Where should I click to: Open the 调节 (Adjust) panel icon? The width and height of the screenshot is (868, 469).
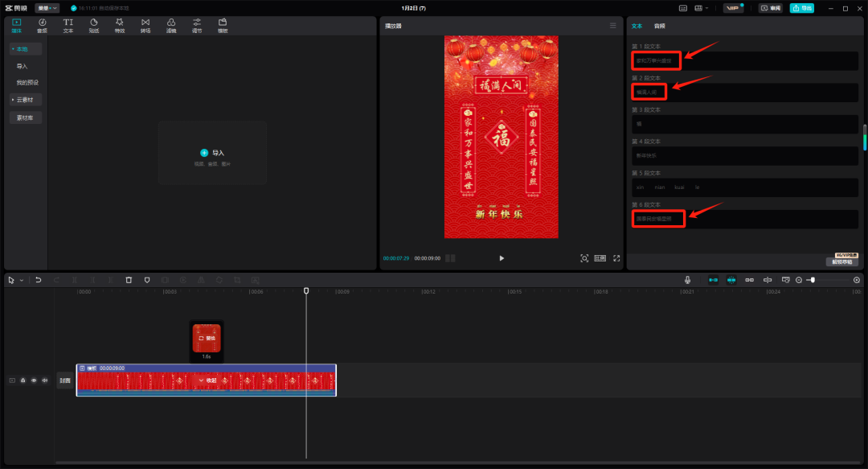coord(197,26)
